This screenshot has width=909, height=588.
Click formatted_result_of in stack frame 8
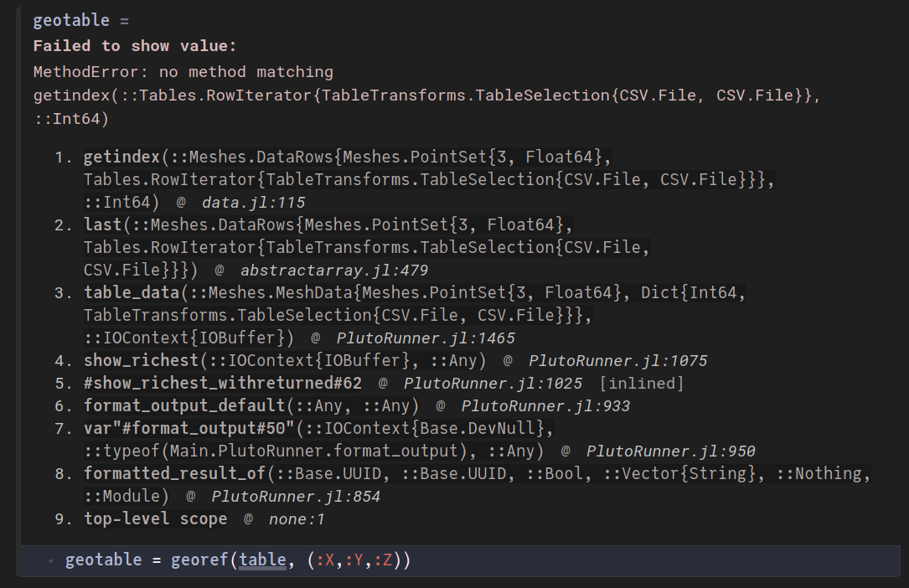(x=174, y=473)
